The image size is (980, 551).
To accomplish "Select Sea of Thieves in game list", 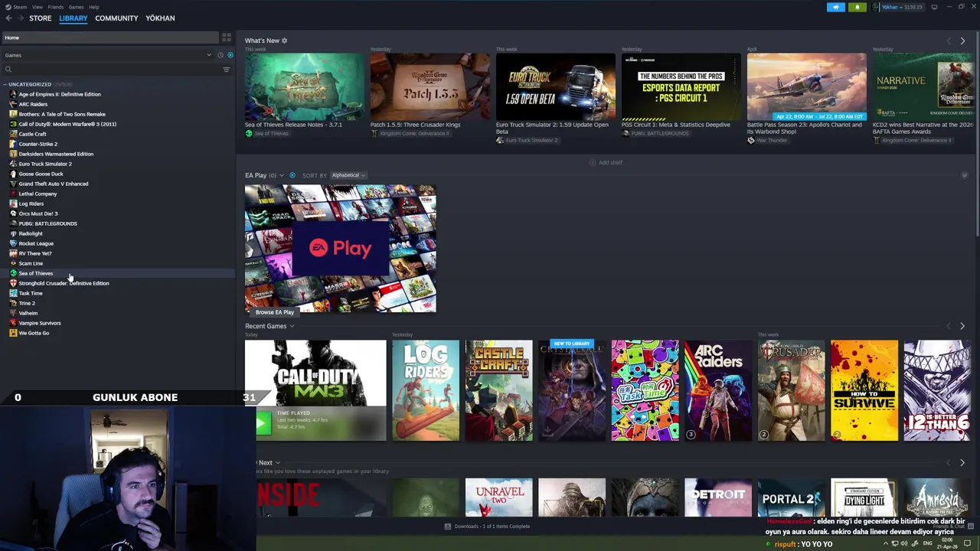I will click(x=36, y=273).
